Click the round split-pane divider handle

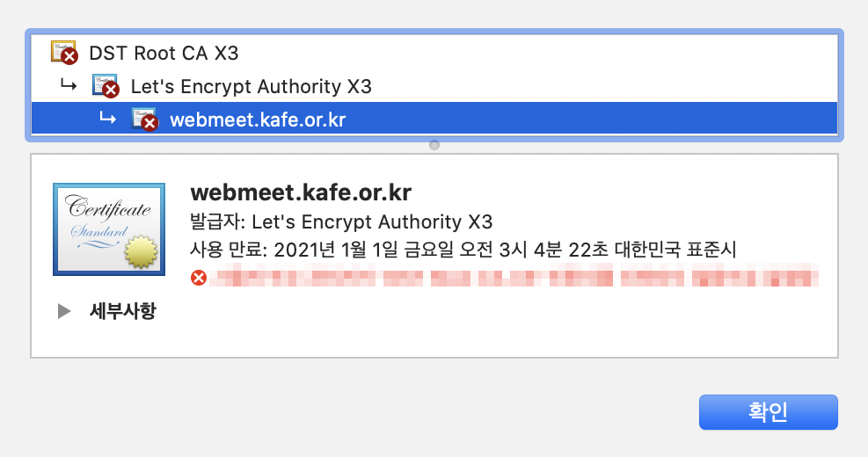(434, 145)
